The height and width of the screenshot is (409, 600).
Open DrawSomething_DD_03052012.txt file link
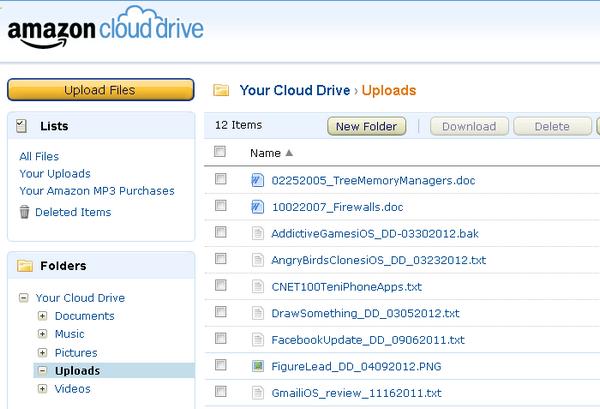click(365, 313)
